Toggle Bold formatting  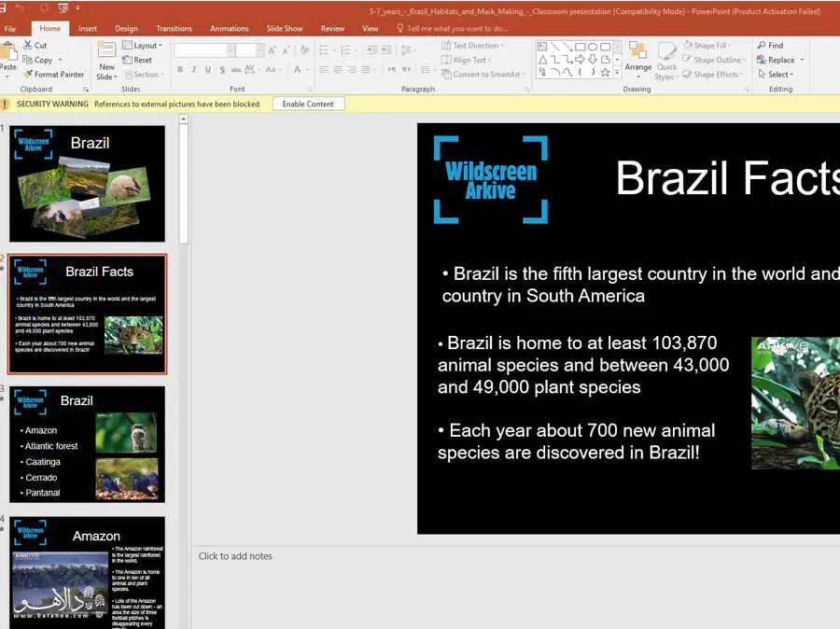tap(180, 69)
